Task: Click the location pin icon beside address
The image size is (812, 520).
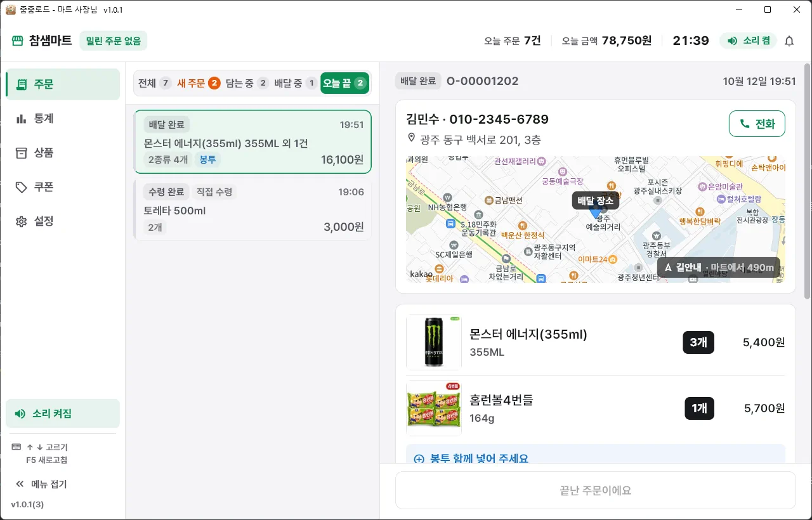Action: (411, 139)
